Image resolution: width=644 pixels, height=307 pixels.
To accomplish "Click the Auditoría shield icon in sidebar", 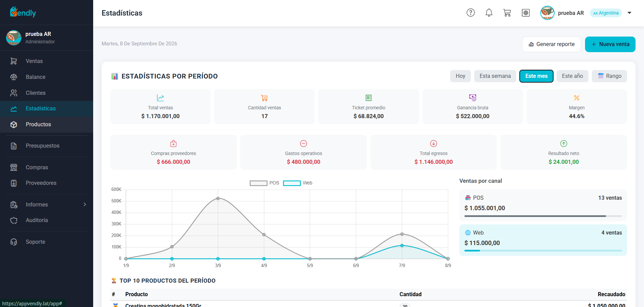I will point(14,220).
